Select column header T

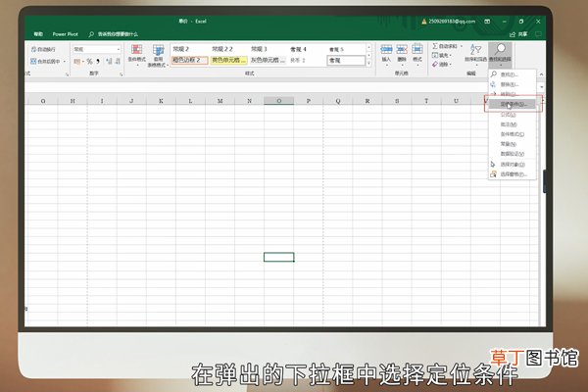(x=426, y=101)
